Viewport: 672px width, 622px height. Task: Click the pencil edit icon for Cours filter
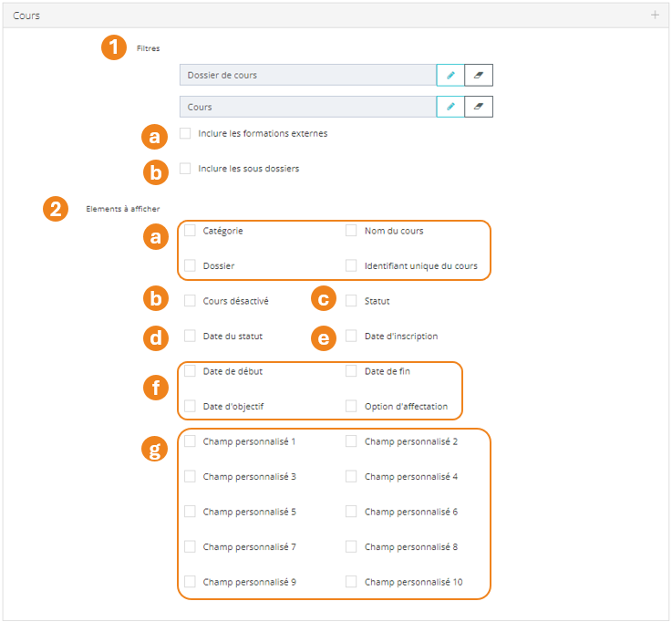[450, 107]
